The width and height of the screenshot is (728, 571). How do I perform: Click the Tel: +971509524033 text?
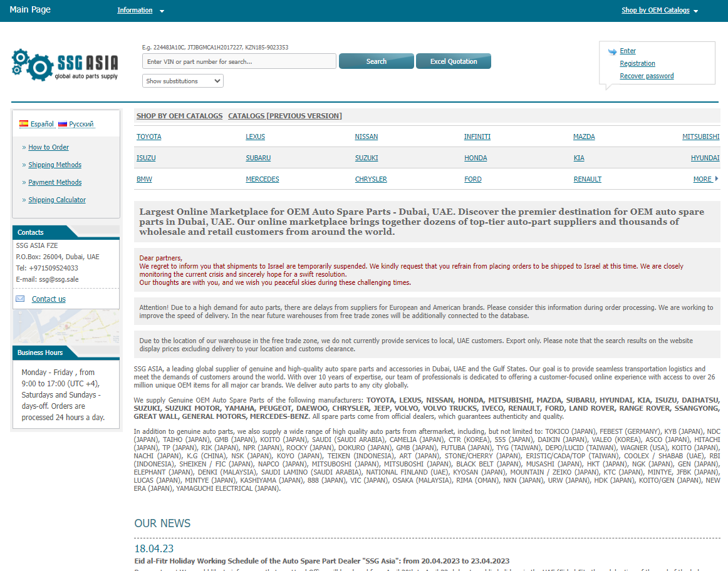(47, 268)
